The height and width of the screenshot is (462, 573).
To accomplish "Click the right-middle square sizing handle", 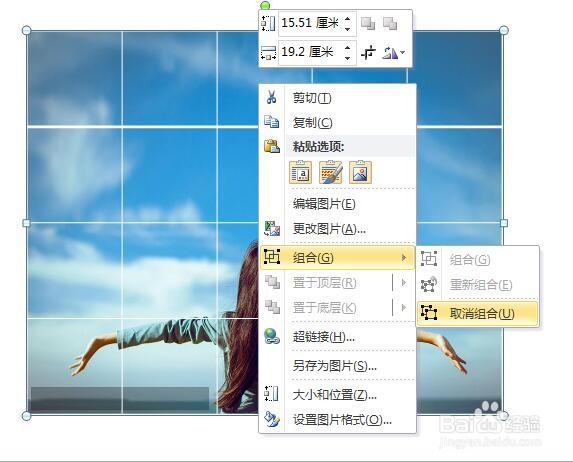I will [504, 223].
